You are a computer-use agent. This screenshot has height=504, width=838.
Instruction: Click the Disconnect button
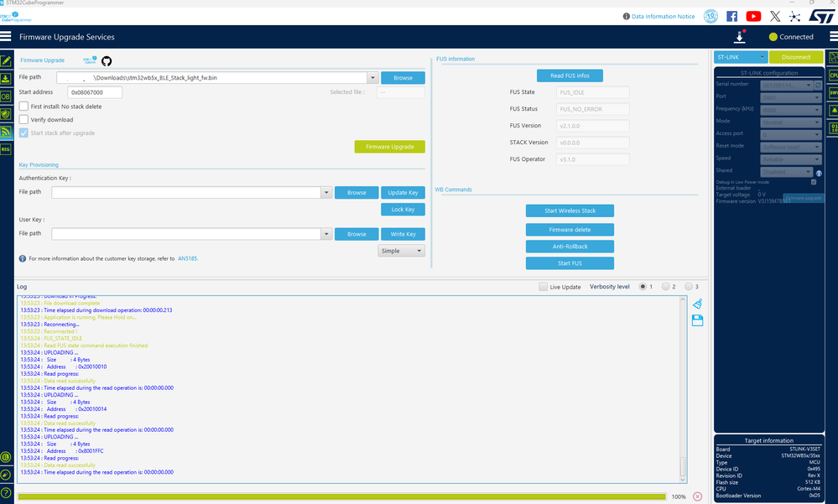pyautogui.click(x=796, y=57)
